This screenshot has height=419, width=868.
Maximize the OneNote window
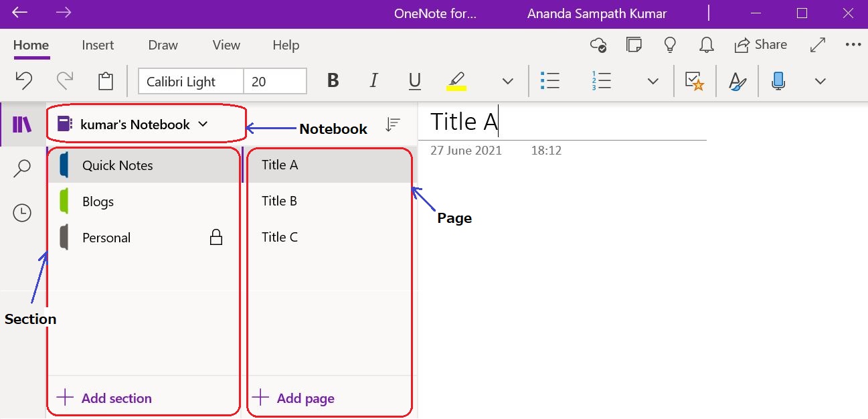point(802,13)
